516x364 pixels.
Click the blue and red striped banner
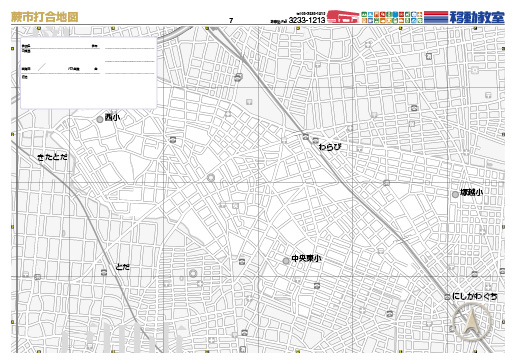[x=436, y=17]
